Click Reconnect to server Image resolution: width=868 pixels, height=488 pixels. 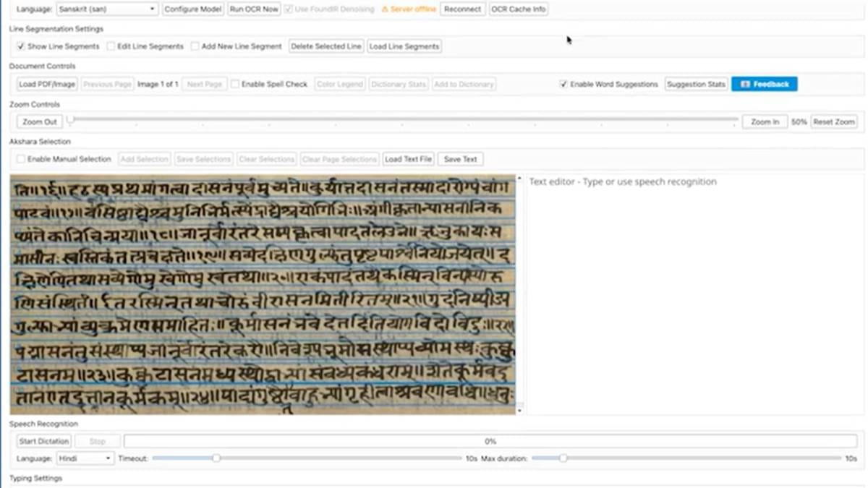point(462,9)
